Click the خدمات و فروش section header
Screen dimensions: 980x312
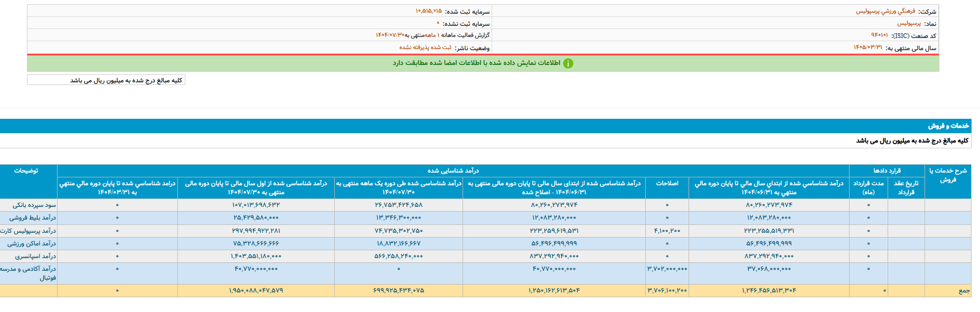click(948, 126)
